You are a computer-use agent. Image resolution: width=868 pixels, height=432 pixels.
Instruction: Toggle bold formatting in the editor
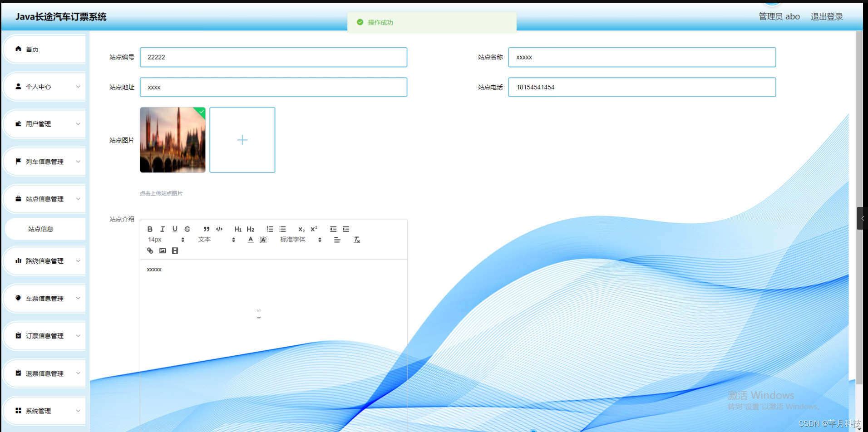pyautogui.click(x=150, y=229)
